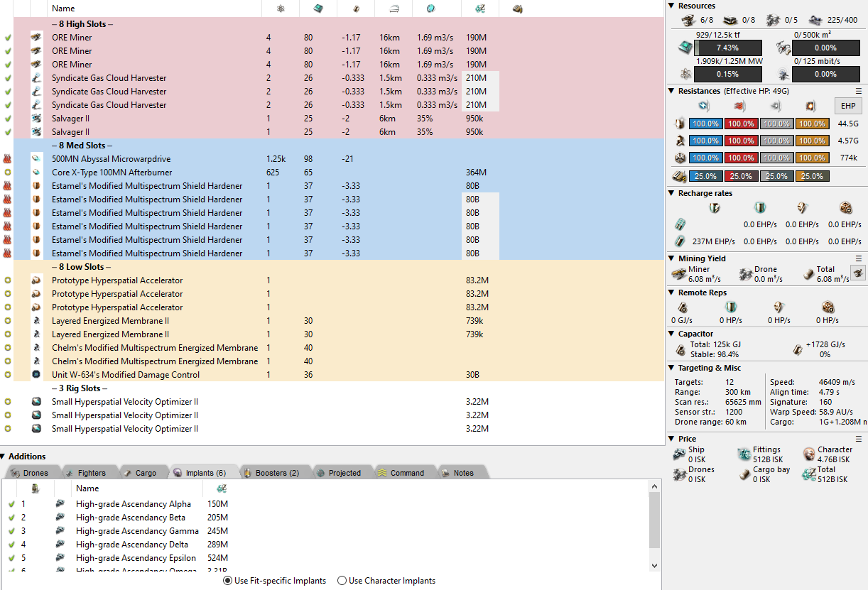Image resolution: width=868 pixels, height=590 pixels.
Task: Click the Name column header
Action: pyautogui.click(x=63, y=9)
